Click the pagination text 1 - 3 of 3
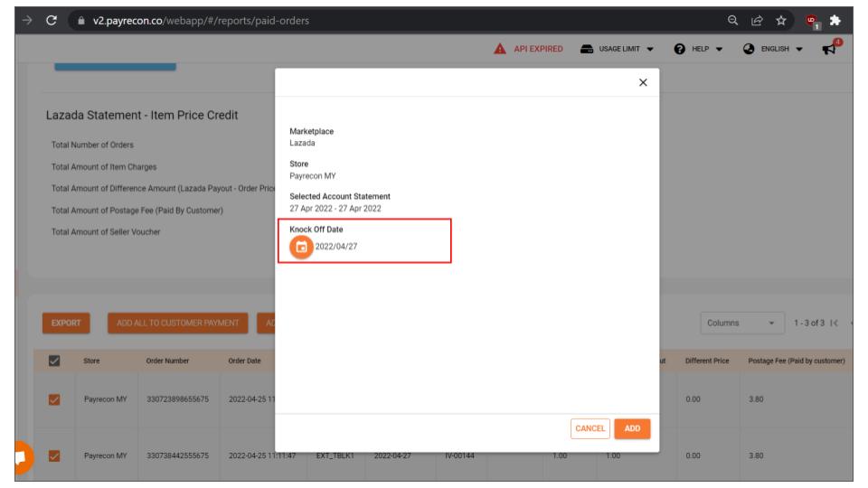The image size is (868, 488). [808, 324]
